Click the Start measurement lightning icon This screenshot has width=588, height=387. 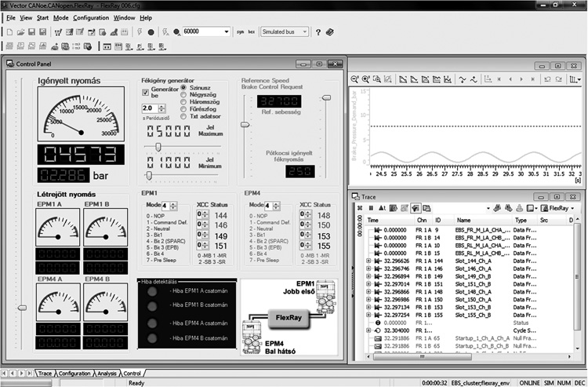(x=140, y=32)
